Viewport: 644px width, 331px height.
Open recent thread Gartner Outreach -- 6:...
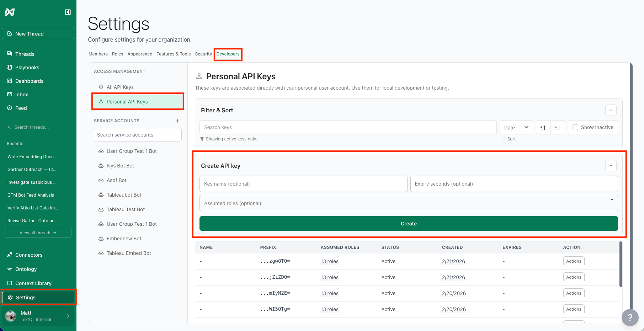tap(32, 170)
